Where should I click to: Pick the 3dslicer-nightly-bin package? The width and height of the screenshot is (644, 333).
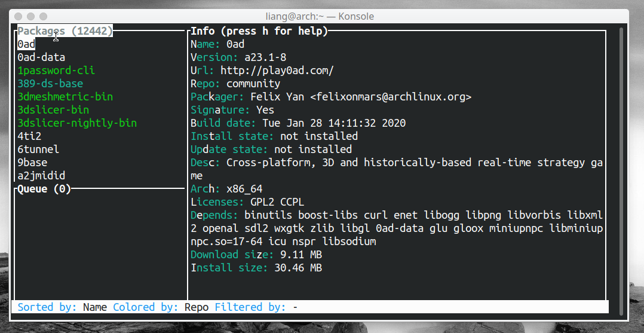pyautogui.click(x=77, y=123)
